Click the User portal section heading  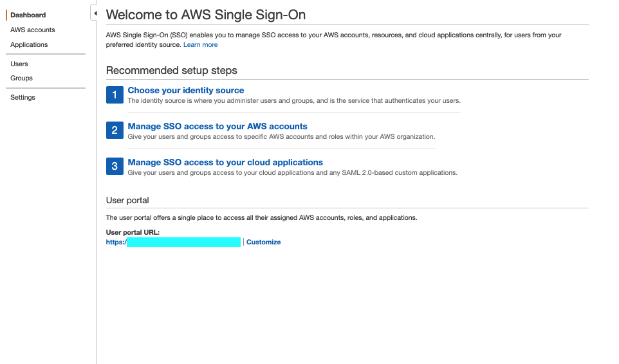127,201
